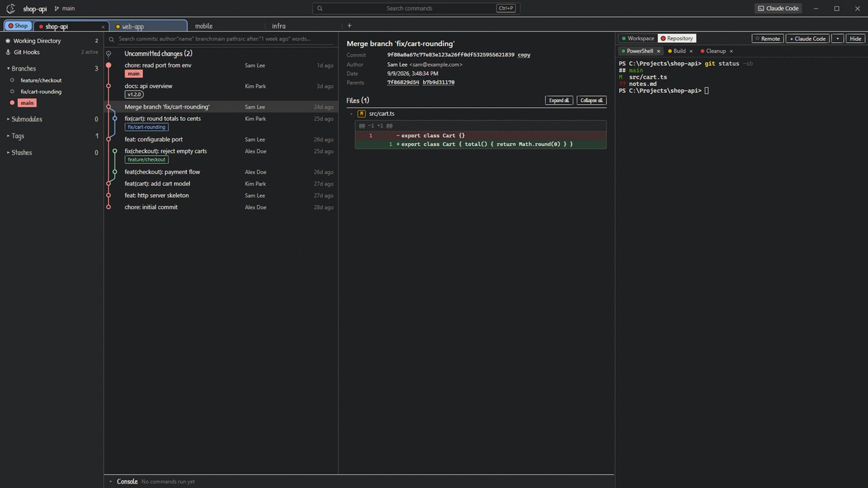Click the Claude Code button in title bar
This screenshot has height=488, width=868.
pos(778,8)
